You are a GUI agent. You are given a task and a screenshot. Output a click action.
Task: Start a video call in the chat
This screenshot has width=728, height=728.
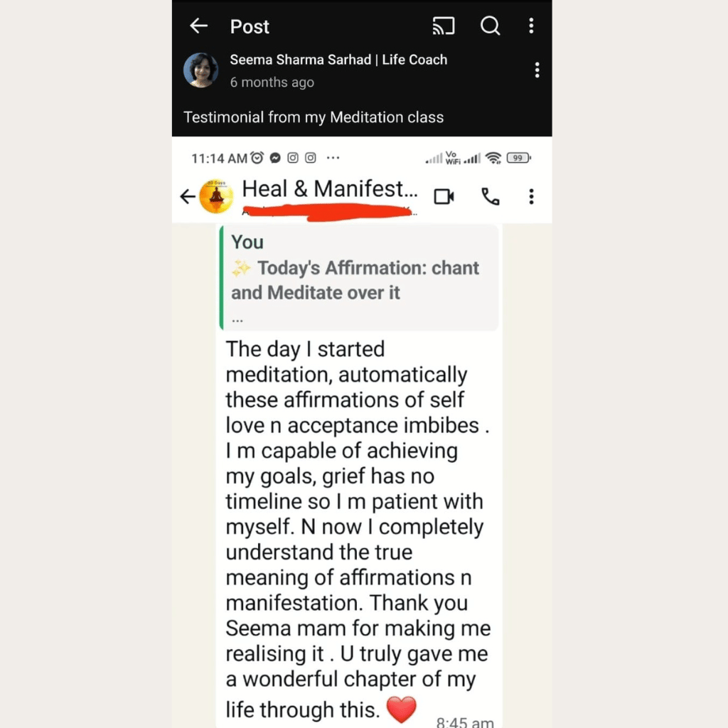coord(444,197)
